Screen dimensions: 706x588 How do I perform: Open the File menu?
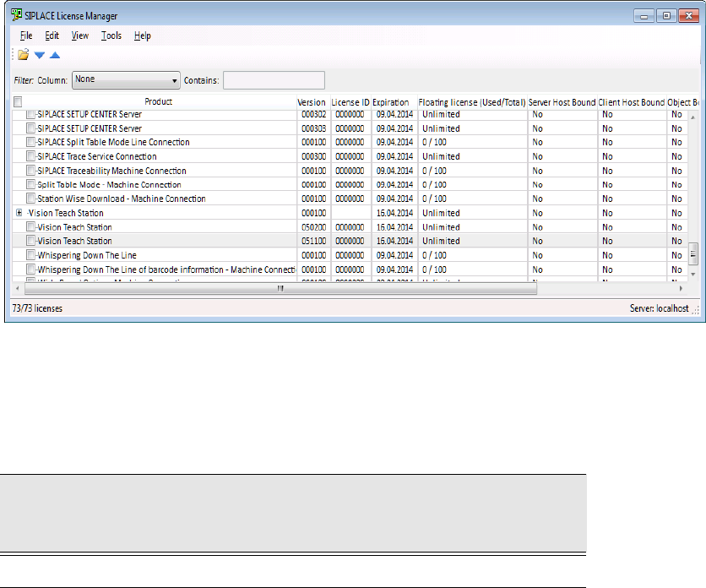[26, 36]
